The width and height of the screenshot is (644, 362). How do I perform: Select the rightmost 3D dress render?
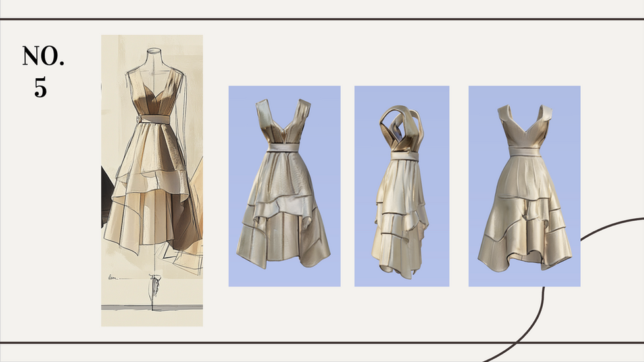click(524, 186)
